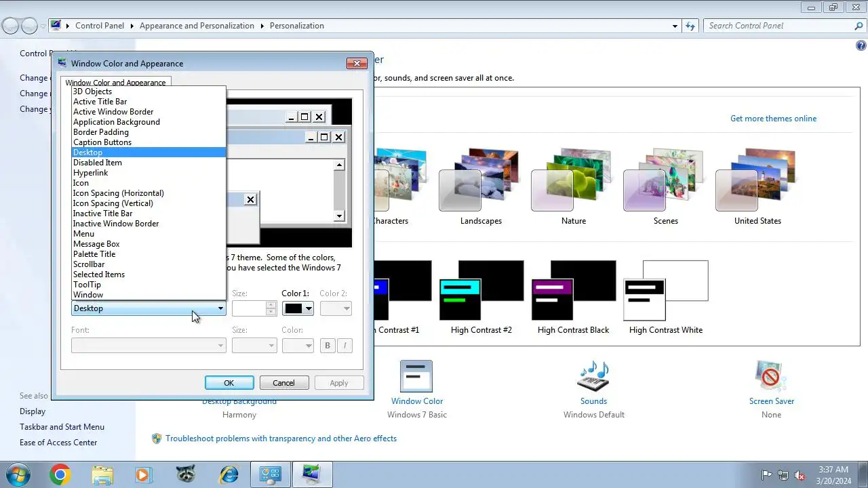Click the Control Panel icon in address bar
868x488 pixels.
click(56, 26)
